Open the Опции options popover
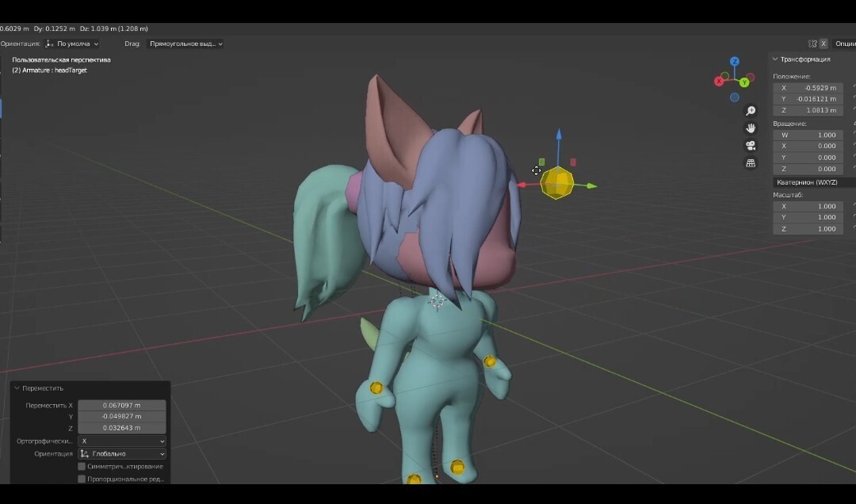Screen dimensions: 856x504 click(x=846, y=44)
